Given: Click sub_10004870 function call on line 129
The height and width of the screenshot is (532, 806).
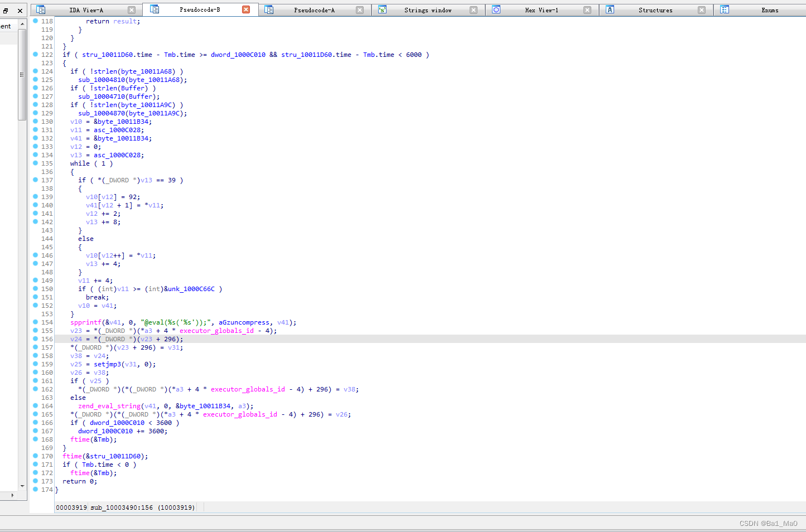Looking at the screenshot, I should pos(102,113).
